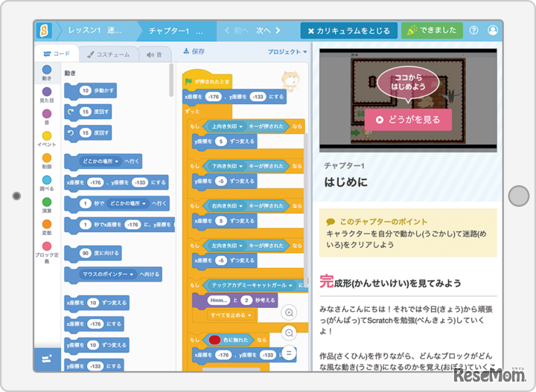This screenshot has height=392, width=536.
Task: Open マウスのポインター dropdown in へ向ける block
Action: point(108,274)
